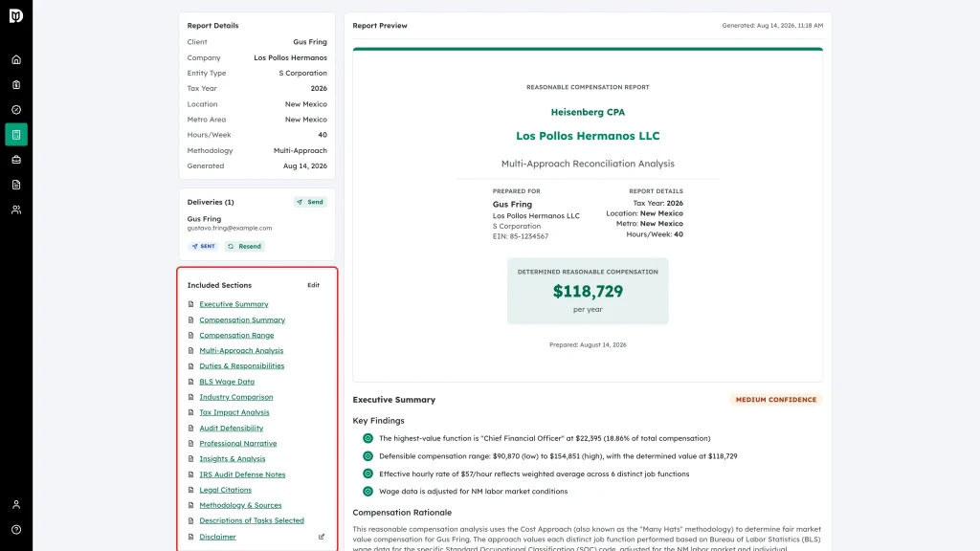Click the SENT status badge

pos(203,246)
